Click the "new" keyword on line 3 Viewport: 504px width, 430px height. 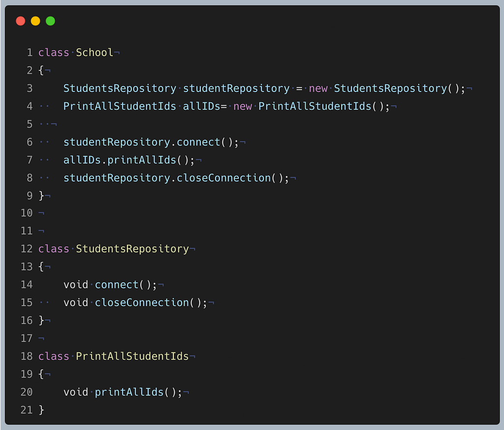click(x=318, y=88)
